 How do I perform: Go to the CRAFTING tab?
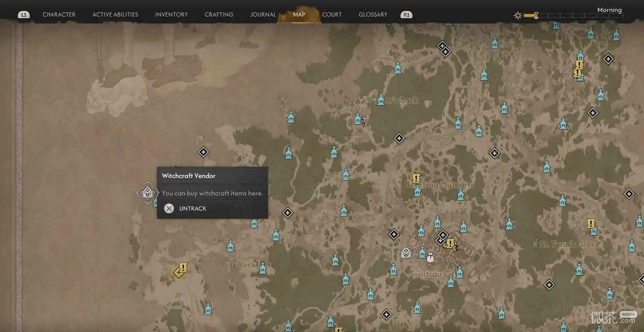coord(219,14)
